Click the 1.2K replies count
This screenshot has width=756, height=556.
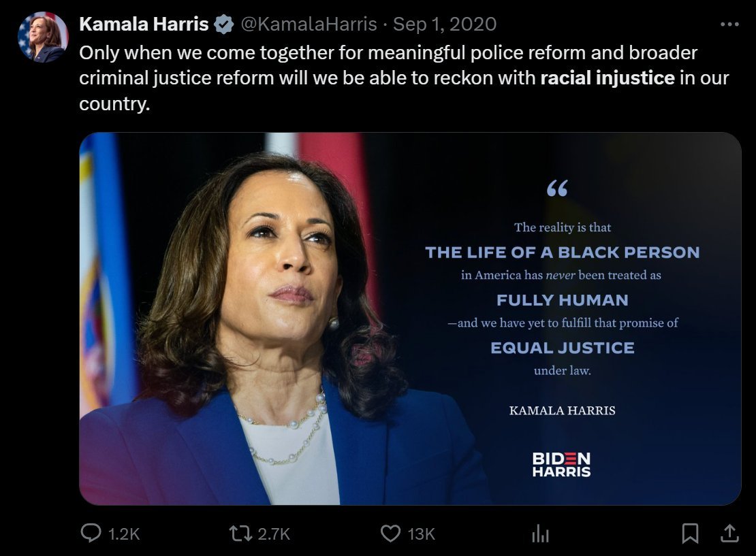(x=124, y=534)
